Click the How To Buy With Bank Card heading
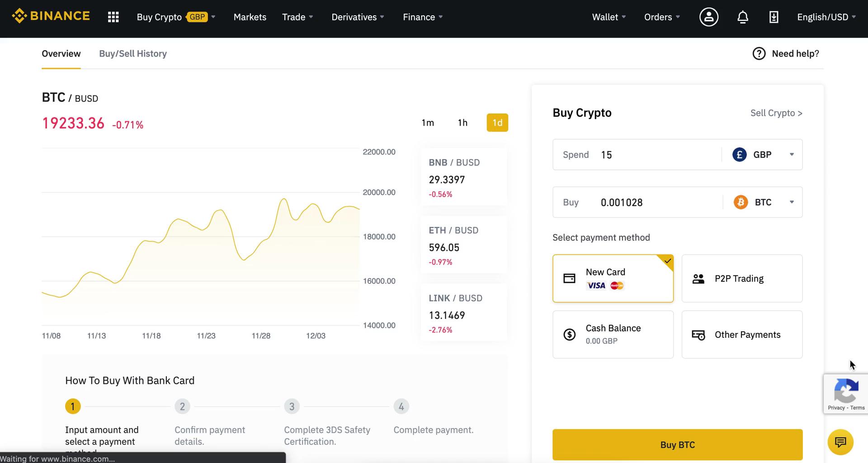 tap(130, 380)
